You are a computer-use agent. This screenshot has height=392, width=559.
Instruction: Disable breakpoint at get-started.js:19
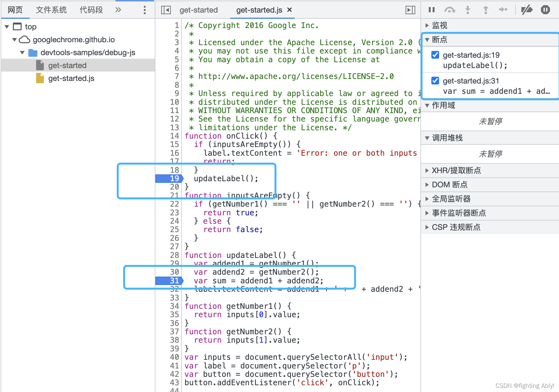(435, 55)
